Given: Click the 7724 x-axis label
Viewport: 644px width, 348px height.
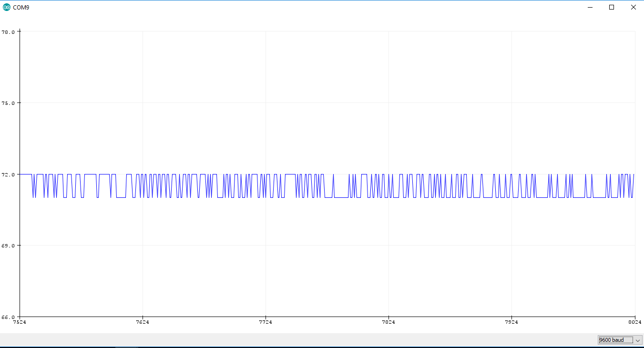Looking at the screenshot, I should (266, 322).
